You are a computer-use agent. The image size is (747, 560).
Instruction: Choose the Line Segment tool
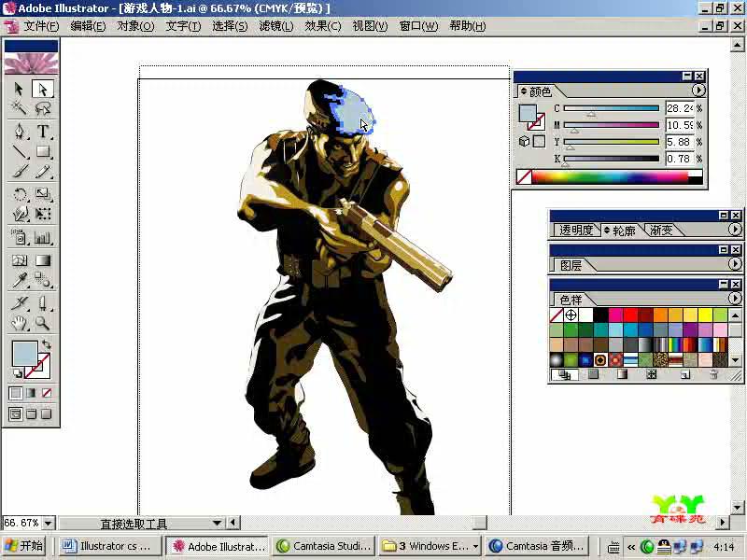pos(19,151)
